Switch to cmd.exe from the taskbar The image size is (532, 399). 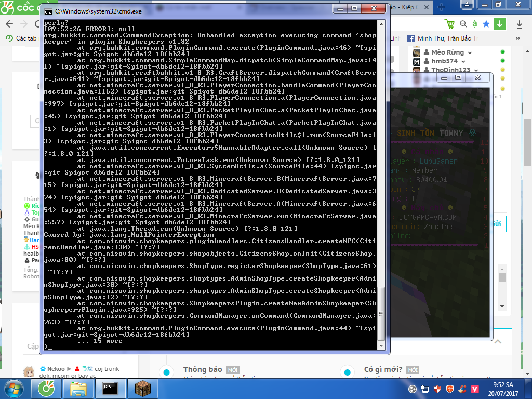pyautogui.click(x=110, y=389)
